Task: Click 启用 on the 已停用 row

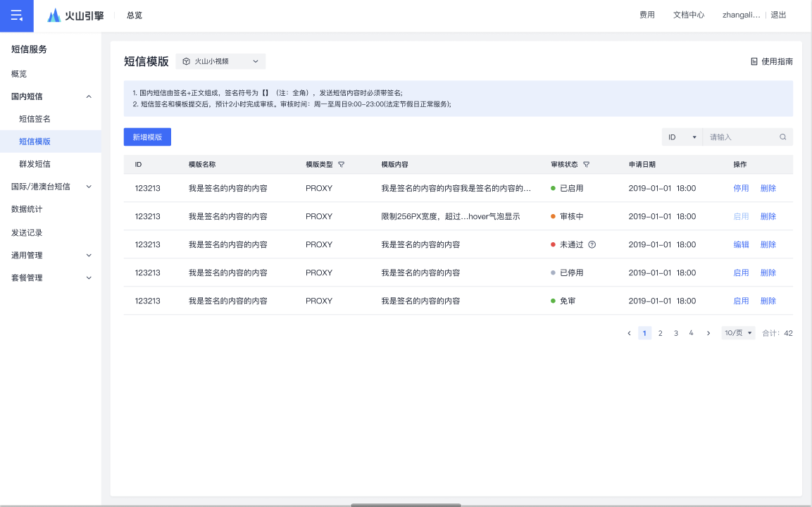Action: click(741, 273)
